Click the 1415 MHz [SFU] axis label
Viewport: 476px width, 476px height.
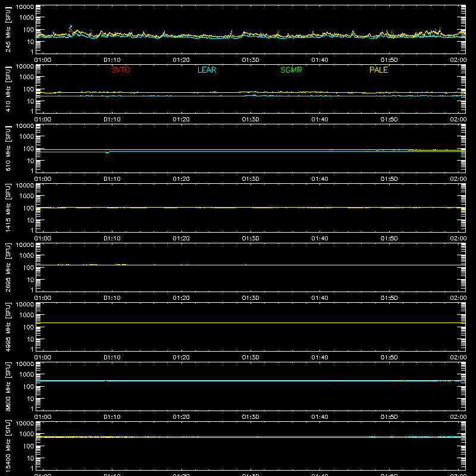click(x=8, y=208)
